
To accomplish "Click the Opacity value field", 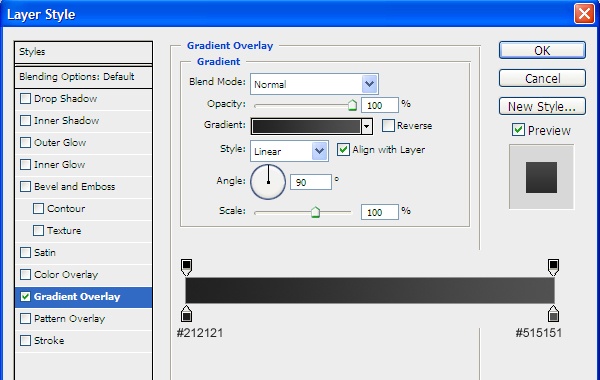I will [380, 105].
